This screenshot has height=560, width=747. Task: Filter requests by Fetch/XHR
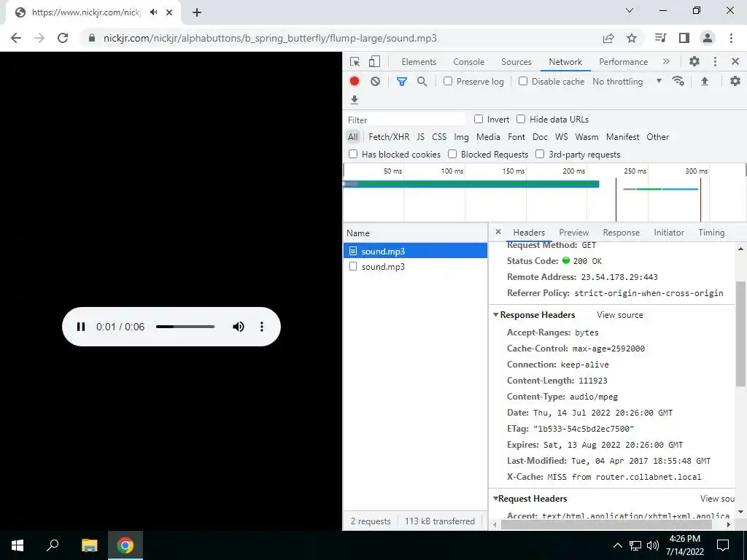pos(389,137)
